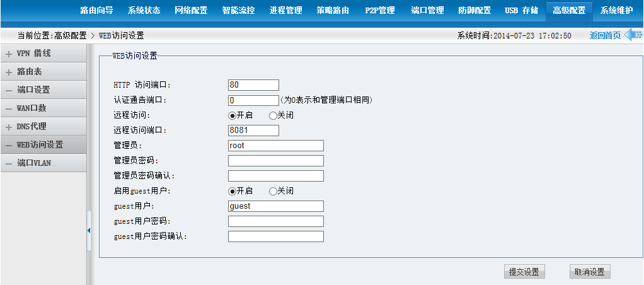Open the 系统状态 top menu tab
644x285 pixels.
[x=144, y=11]
